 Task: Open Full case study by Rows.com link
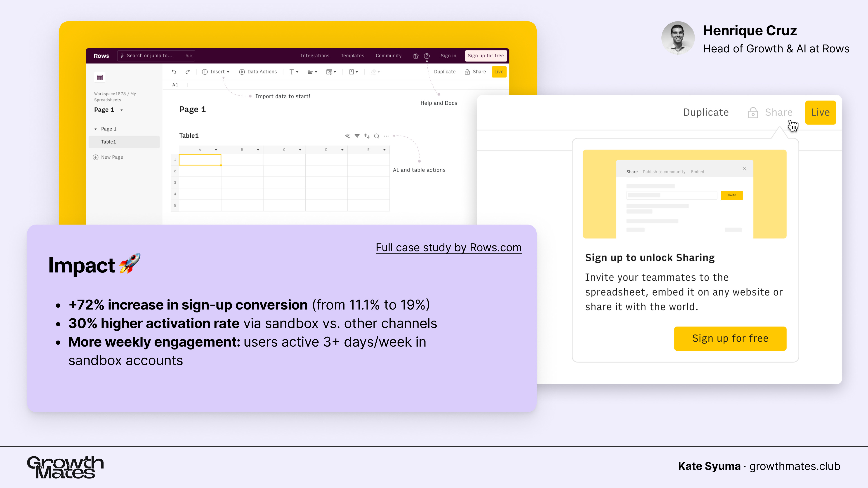[x=448, y=248]
